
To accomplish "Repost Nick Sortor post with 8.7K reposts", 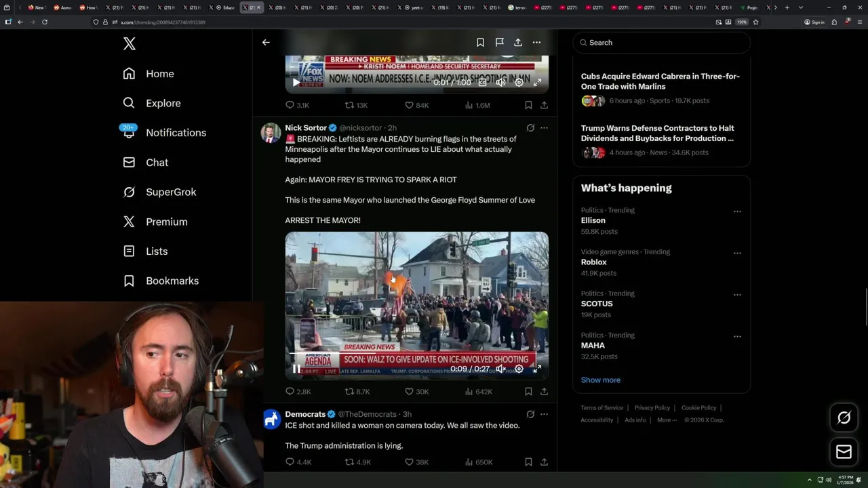I will [357, 391].
